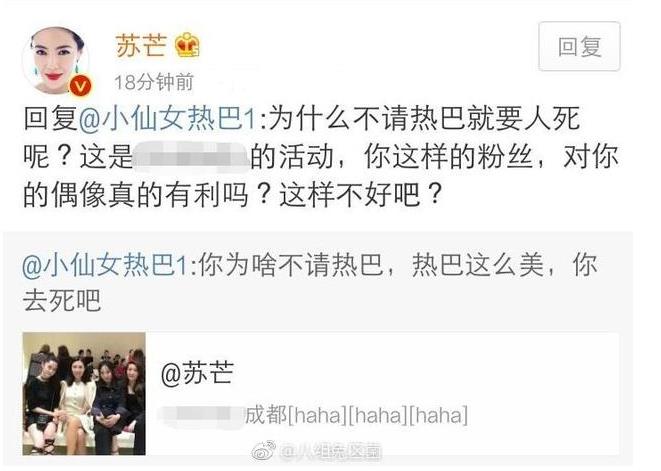
Task: Click the 回复 button
Action: (x=579, y=46)
